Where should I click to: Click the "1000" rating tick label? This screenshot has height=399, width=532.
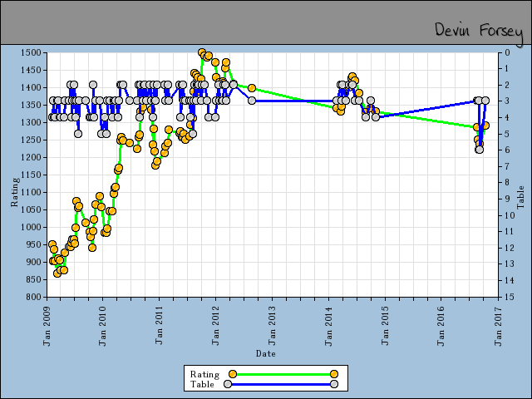point(31,227)
